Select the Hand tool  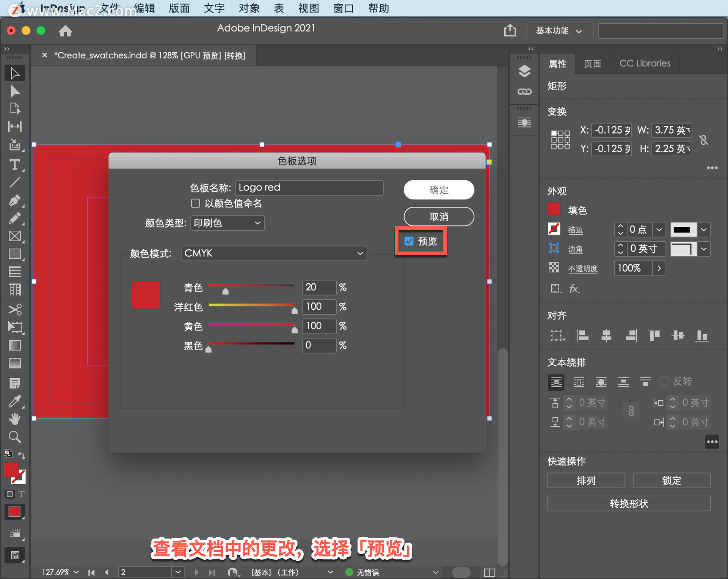[x=14, y=419]
